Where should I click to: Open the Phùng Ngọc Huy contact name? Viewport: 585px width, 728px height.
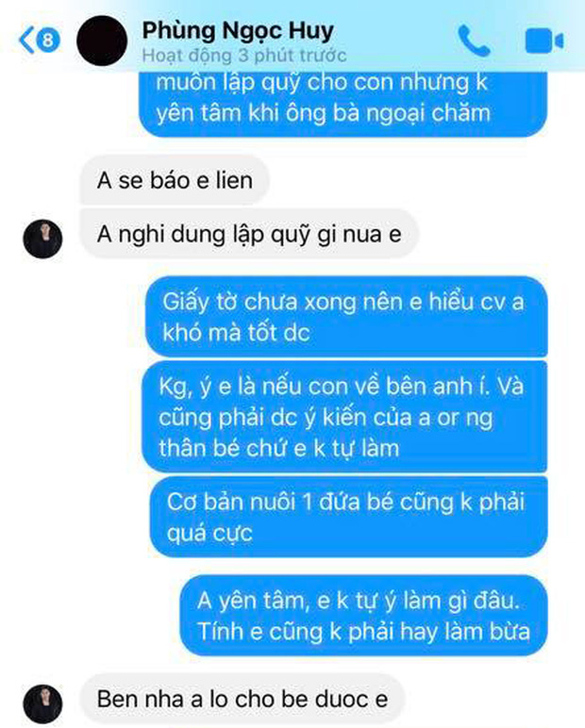click(x=238, y=30)
